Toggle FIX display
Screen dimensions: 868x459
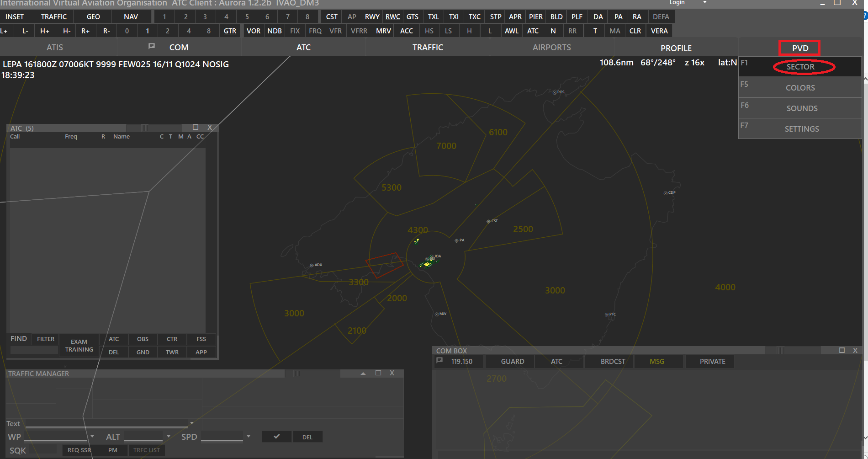295,31
